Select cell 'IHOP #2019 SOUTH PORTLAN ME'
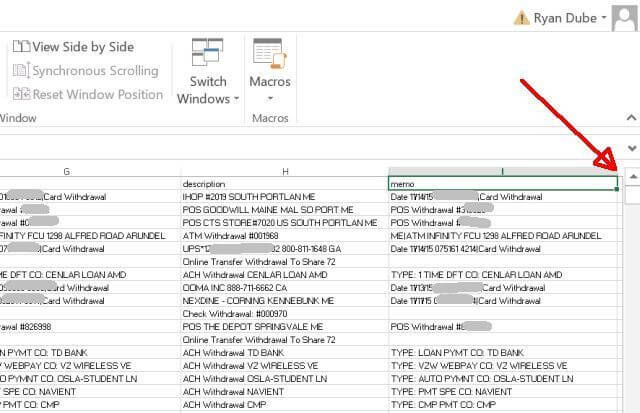 pyautogui.click(x=284, y=197)
